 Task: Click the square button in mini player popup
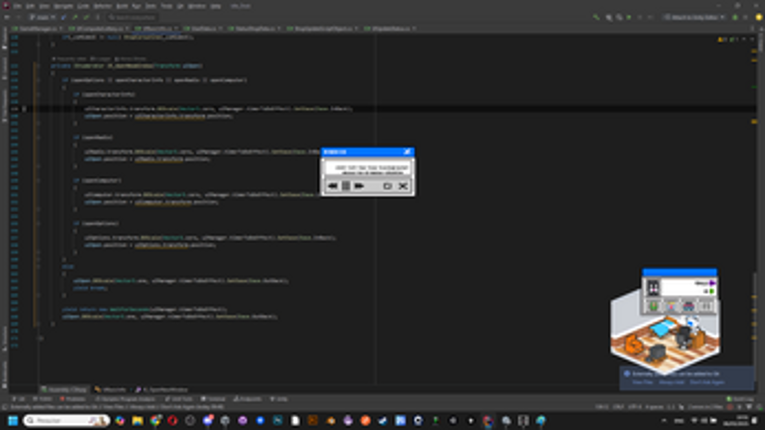click(x=387, y=186)
